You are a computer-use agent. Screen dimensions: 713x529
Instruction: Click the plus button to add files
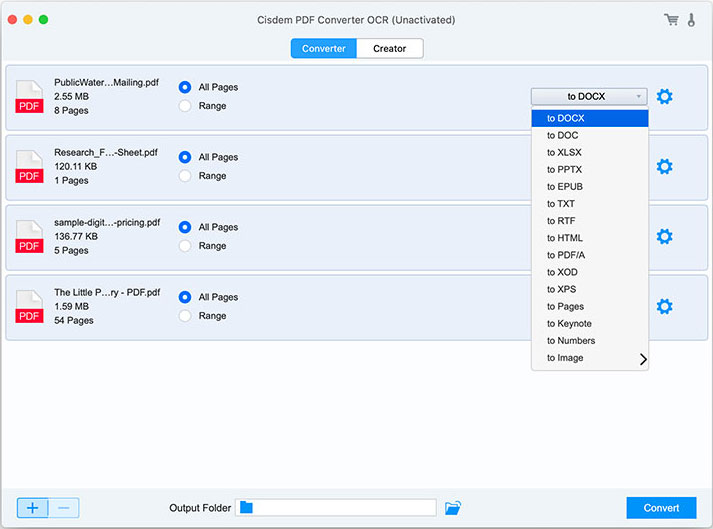32,508
